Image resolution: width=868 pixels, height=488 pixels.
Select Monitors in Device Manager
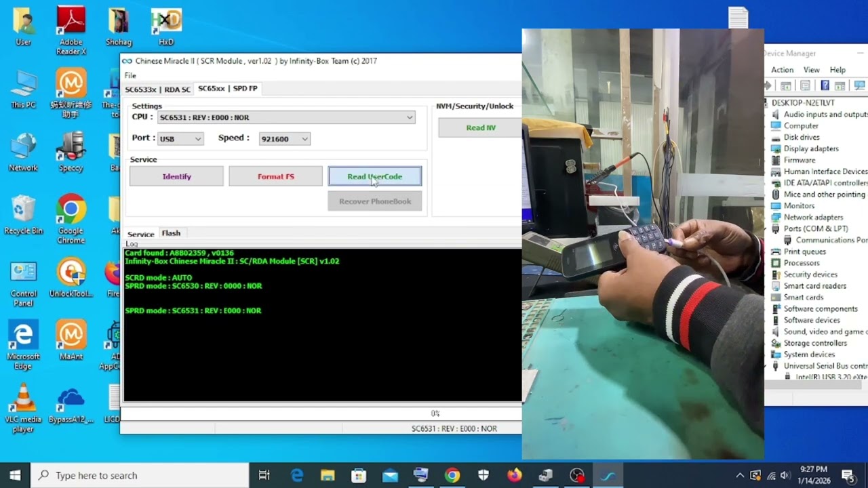(x=799, y=206)
